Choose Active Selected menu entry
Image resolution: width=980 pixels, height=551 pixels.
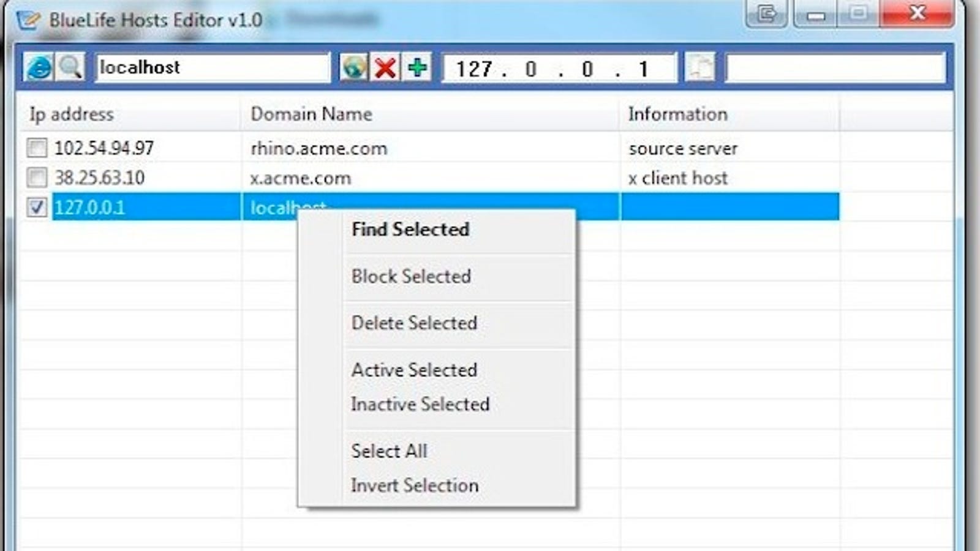[437, 370]
